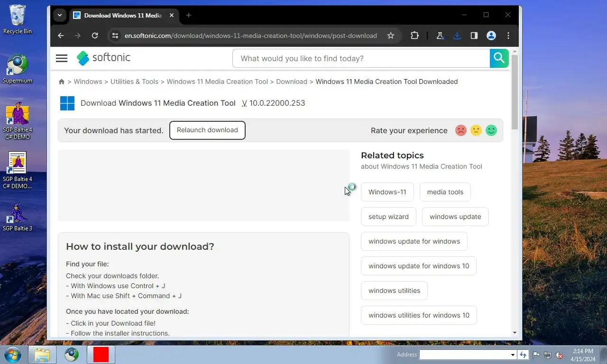The image size is (607, 364).
Task: Open the tab search dropdown arrow
Action: click(60, 15)
